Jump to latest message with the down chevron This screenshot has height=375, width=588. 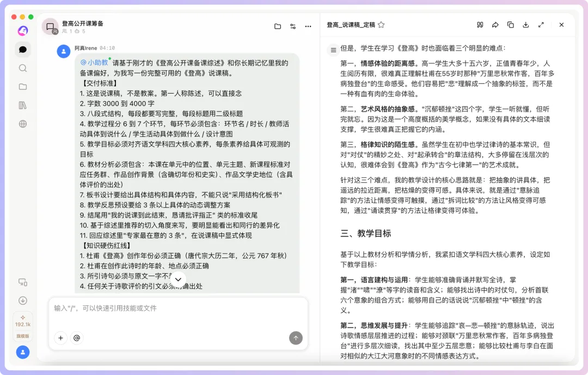coord(178,279)
